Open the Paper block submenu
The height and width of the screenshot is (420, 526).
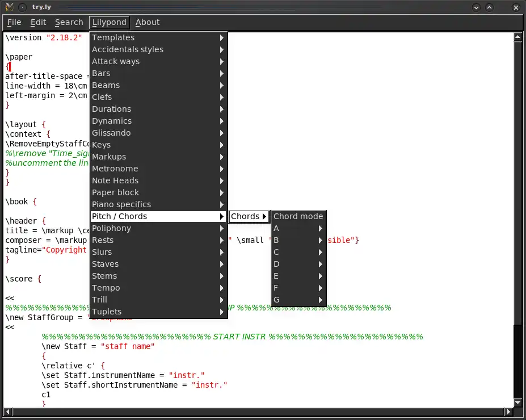click(158, 192)
